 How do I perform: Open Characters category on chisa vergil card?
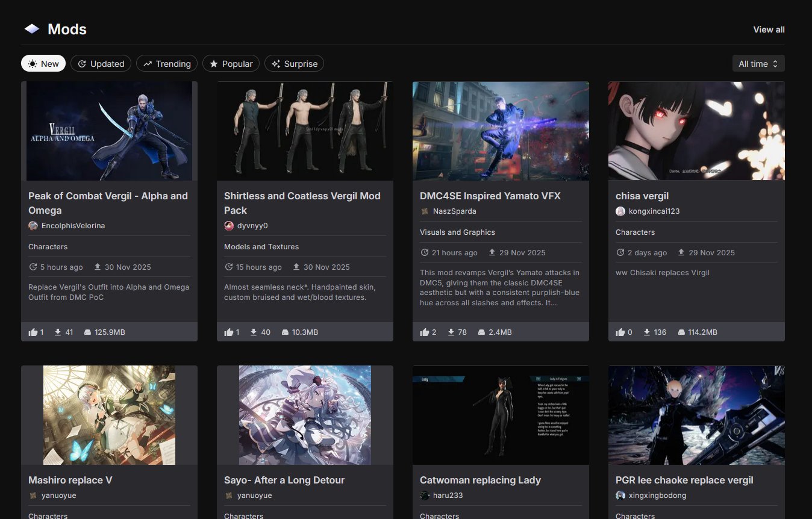coord(635,232)
